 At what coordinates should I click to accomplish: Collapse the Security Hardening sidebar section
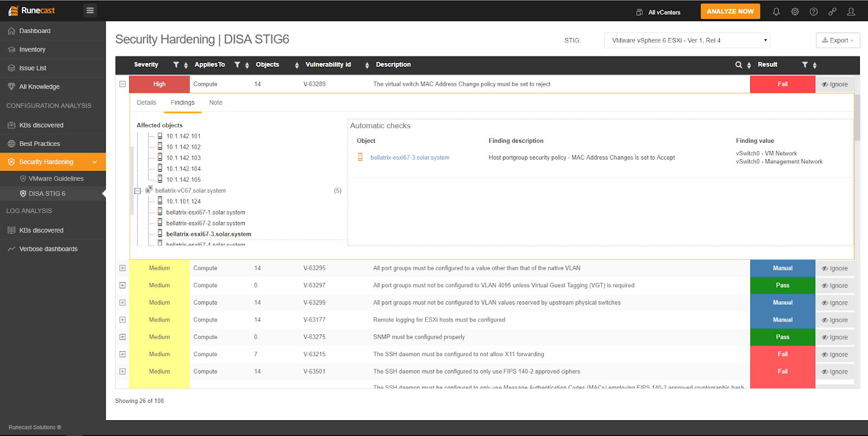click(x=53, y=162)
